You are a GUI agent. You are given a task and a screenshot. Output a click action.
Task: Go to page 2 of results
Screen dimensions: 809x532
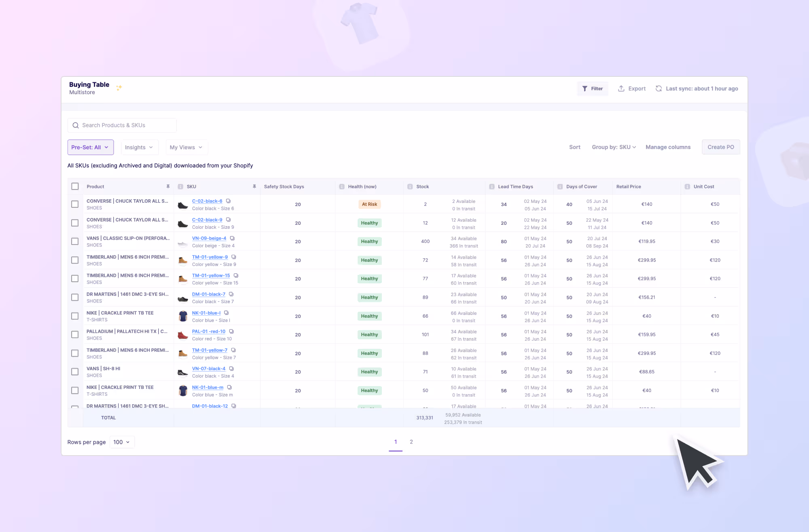coord(411,442)
